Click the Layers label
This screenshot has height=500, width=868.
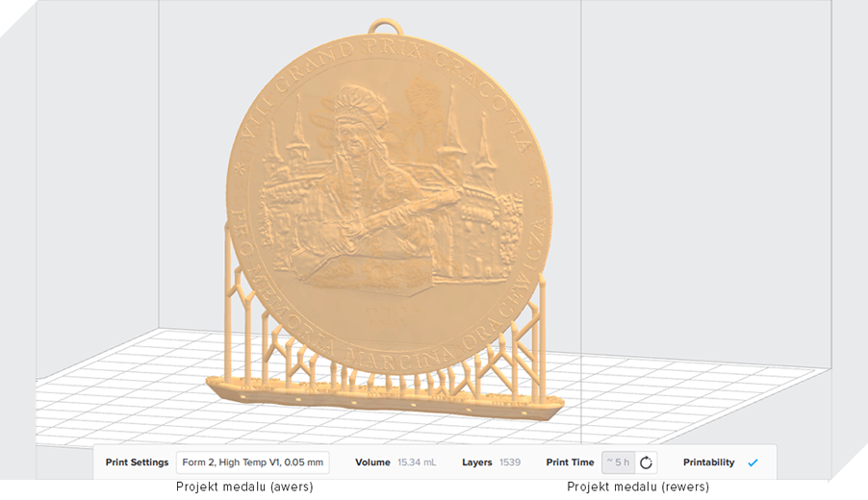477,462
